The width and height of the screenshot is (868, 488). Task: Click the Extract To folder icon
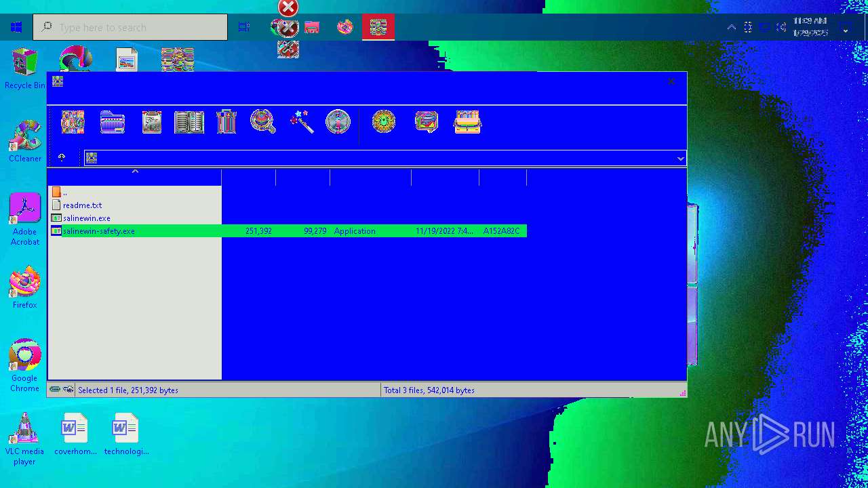pos(112,122)
